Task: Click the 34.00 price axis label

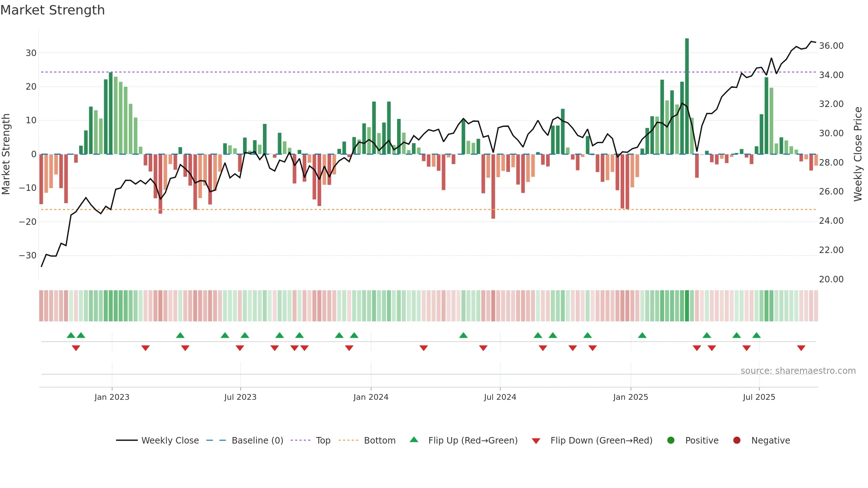Action: coord(831,75)
